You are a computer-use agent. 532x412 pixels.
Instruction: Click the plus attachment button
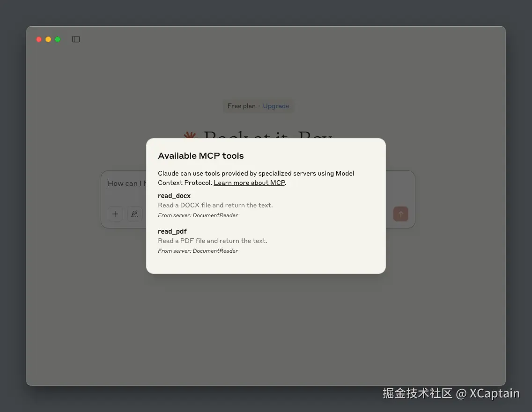tap(115, 214)
